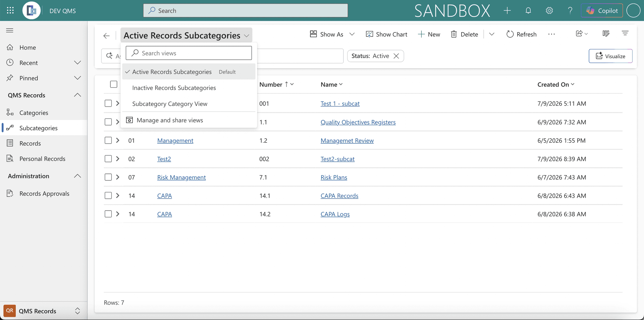
Task: Collapse the site map hamburger menu
Action: [10, 30]
